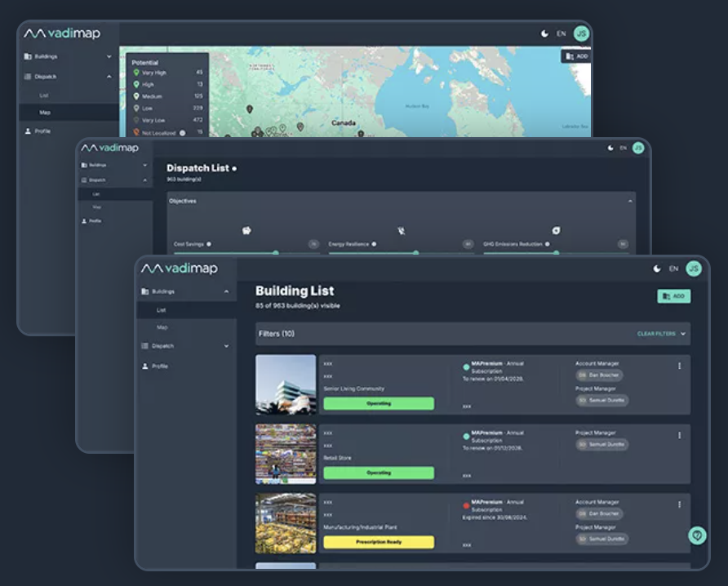Toggle the Not Localized marker filter
The image size is (728, 586).
pyautogui.click(x=136, y=133)
